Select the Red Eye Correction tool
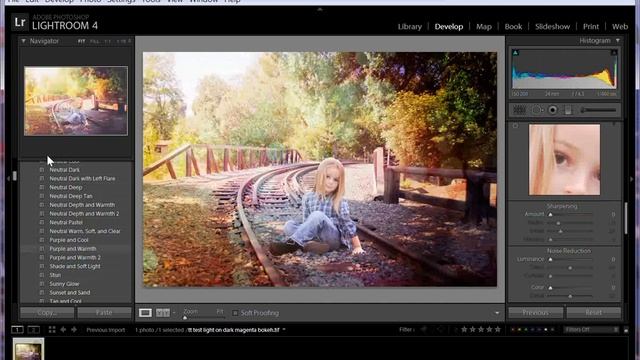The width and height of the screenshot is (640, 360). click(x=552, y=110)
